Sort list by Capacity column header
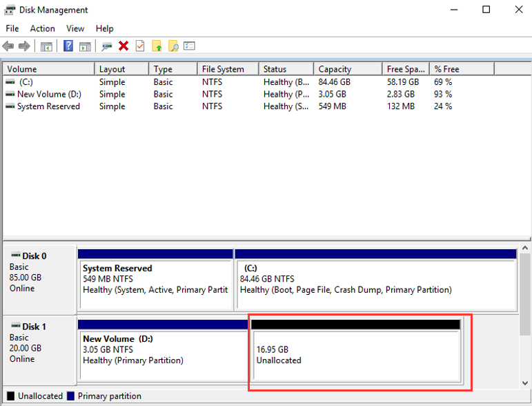 pyautogui.click(x=335, y=69)
